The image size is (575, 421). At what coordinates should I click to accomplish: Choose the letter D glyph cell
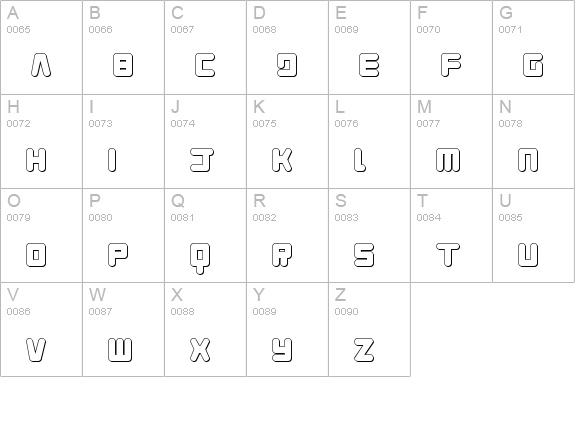pyautogui.click(x=288, y=47)
